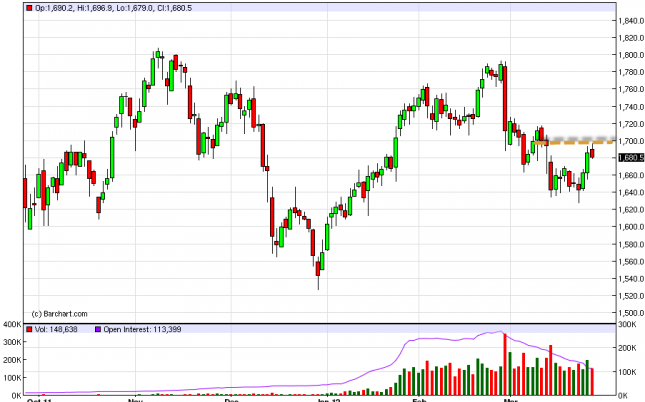Viewport: 645px width, 402px height.
Task: Click the 1,540.0 price axis label
Action: 631,279
